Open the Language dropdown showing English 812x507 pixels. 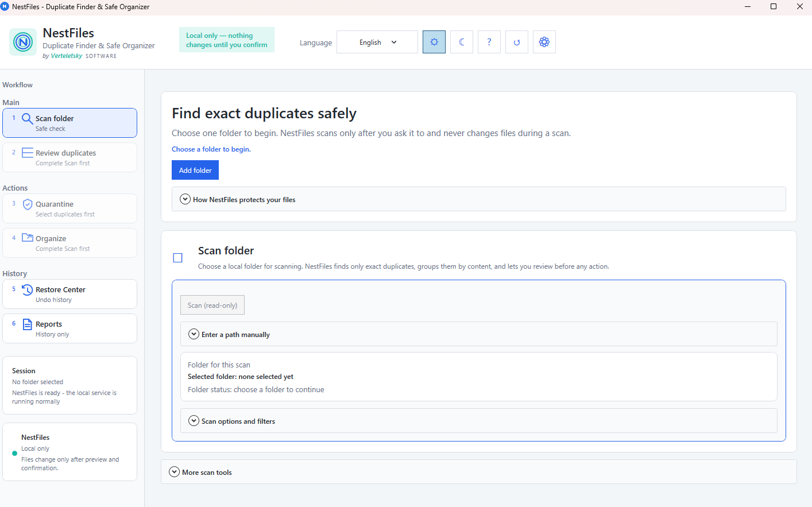(377, 42)
